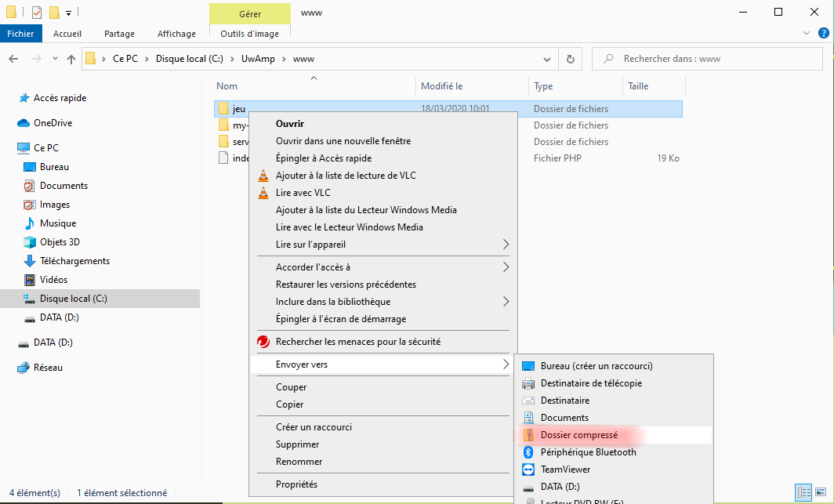Click the refresh button beside address bar
Screen dimensions: 834x504
coord(570,59)
